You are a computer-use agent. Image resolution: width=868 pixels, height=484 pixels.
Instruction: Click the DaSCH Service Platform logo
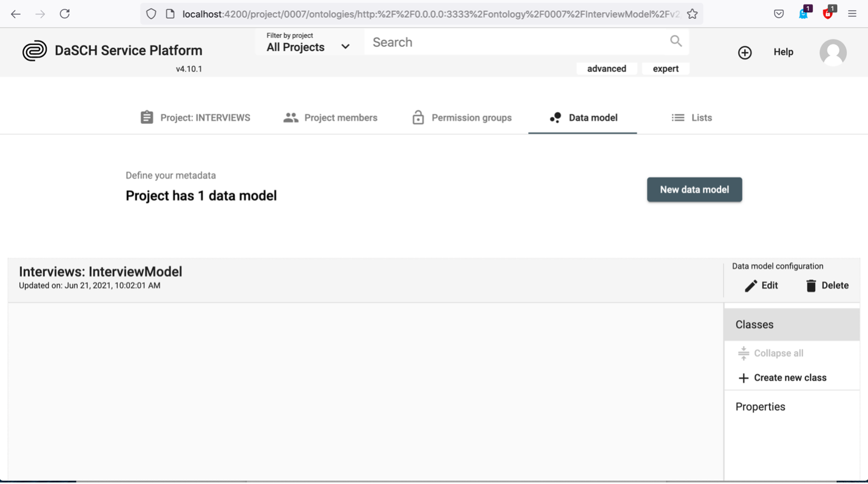coord(35,50)
